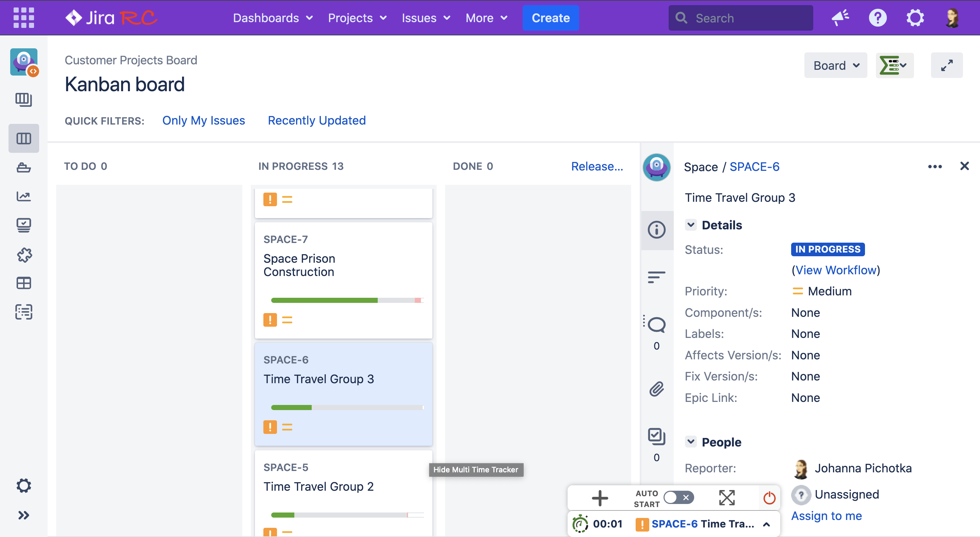Open the Reports chart icon in sidebar
The height and width of the screenshot is (537, 980).
(23, 196)
